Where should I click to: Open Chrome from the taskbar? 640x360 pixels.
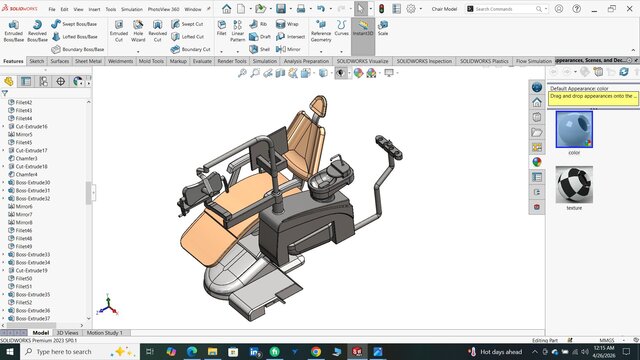[x=316, y=351]
